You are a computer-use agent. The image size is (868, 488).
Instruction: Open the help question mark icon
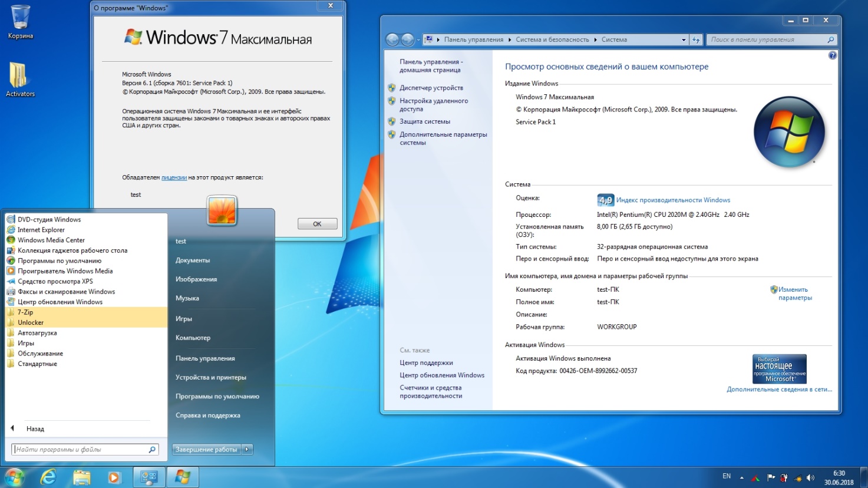coord(832,55)
